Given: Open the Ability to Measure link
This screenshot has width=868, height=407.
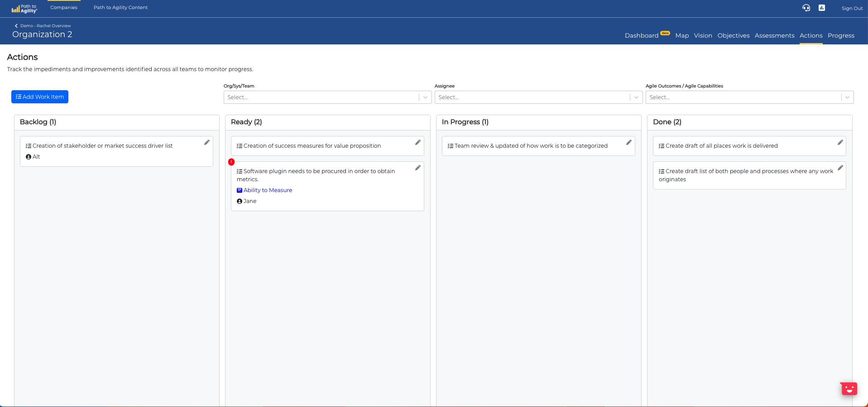Looking at the screenshot, I should click(x=268, y=190).
